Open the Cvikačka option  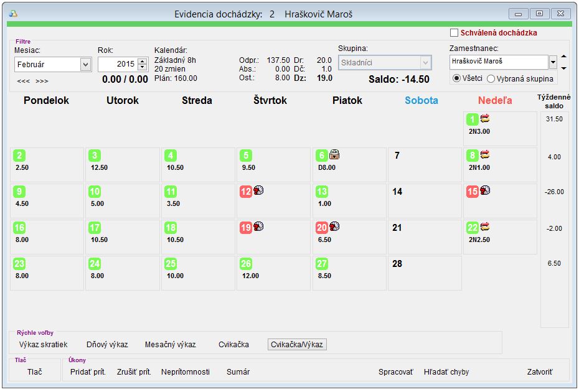click(x=233, y=344)
